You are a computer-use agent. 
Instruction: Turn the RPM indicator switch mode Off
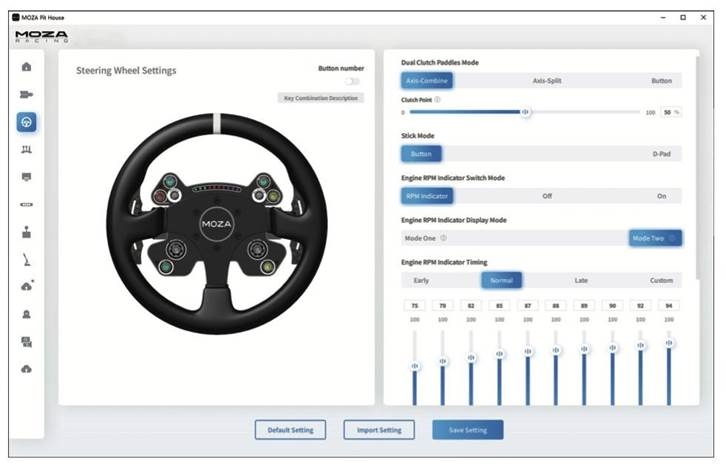point(547,196)
